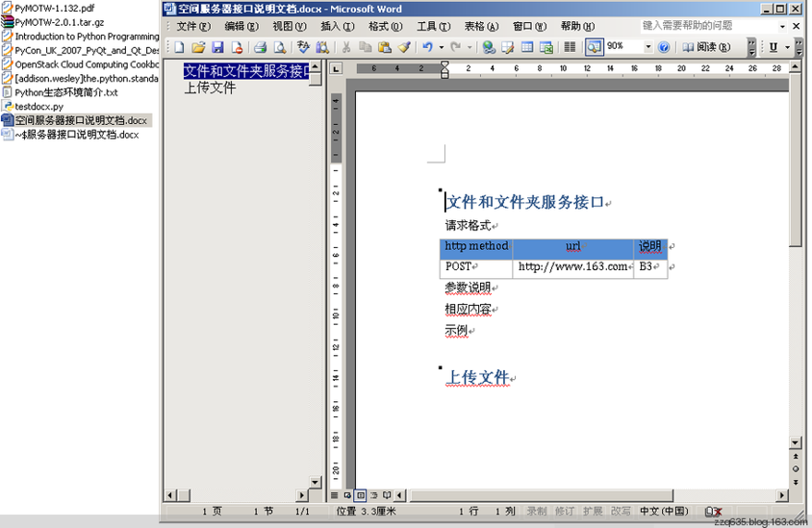Click the Tables and Borders icon
Image resolution: width=812 pixels, height=528 pixels.
click(x=508, y=48)
